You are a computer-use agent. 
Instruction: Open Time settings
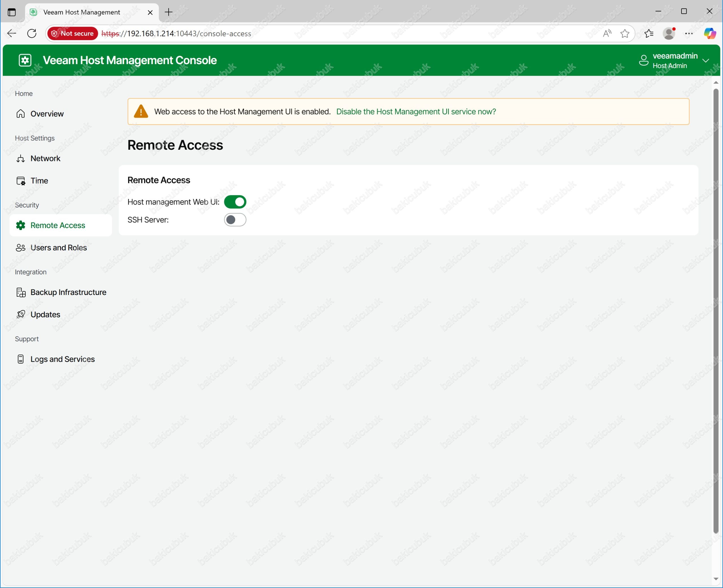tap(61, 181)
